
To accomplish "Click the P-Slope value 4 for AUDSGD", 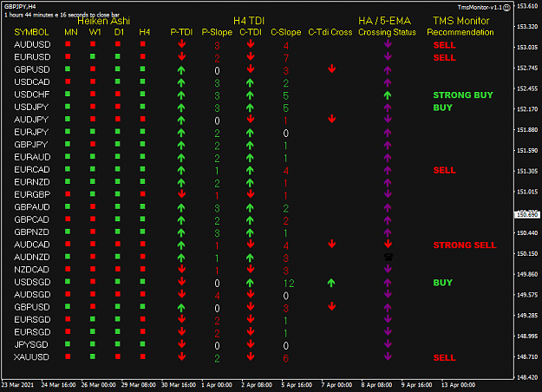I will coord(217,296).
